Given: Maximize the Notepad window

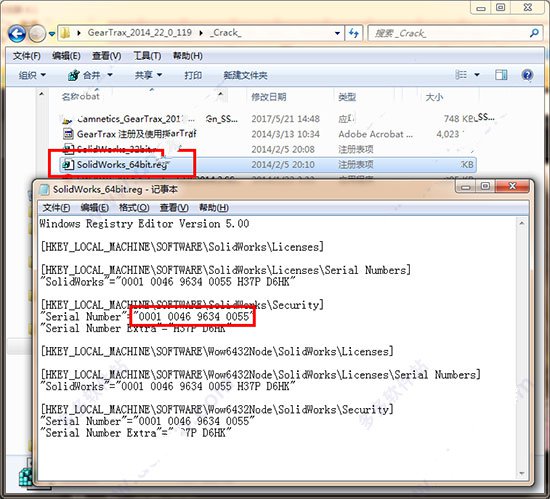Looking at the screenshot, I should pos(485,186).
